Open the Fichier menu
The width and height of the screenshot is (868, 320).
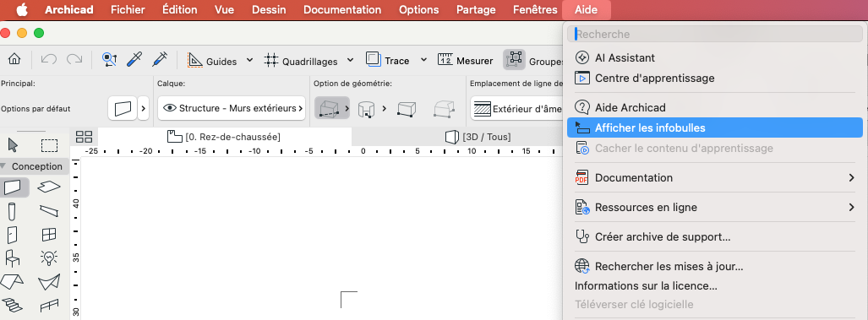128,9
